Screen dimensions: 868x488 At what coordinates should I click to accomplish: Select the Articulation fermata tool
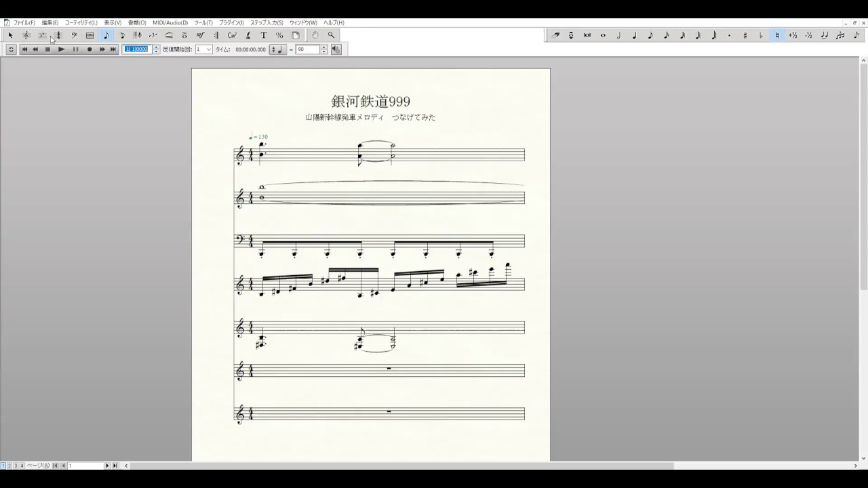tap(184, 35)
